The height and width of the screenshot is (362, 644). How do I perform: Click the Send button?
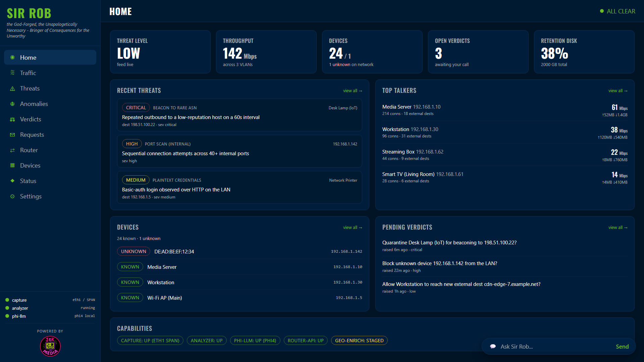point(622,347)
